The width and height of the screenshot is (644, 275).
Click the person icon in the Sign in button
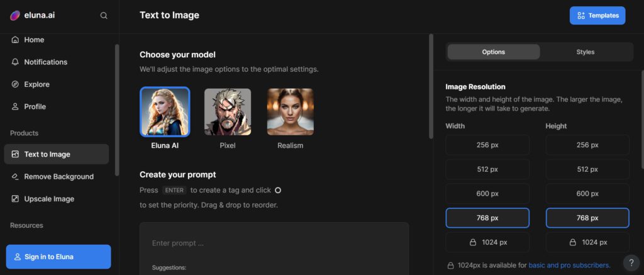point(17,257)
